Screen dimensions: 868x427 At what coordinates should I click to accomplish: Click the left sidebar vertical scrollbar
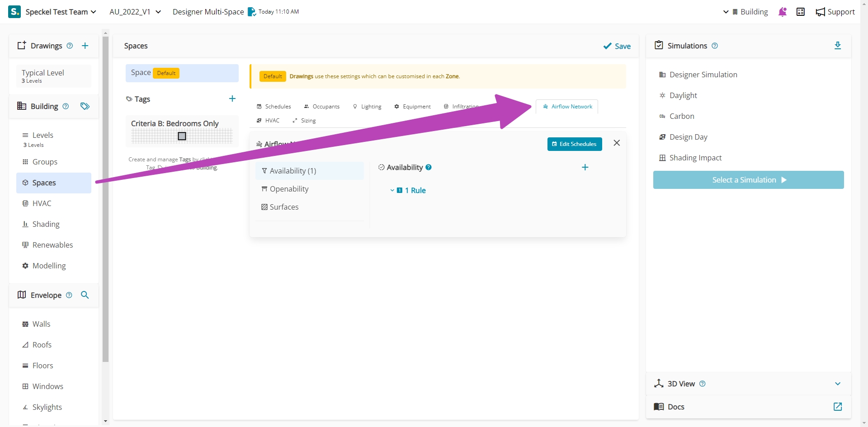(105, 199)
